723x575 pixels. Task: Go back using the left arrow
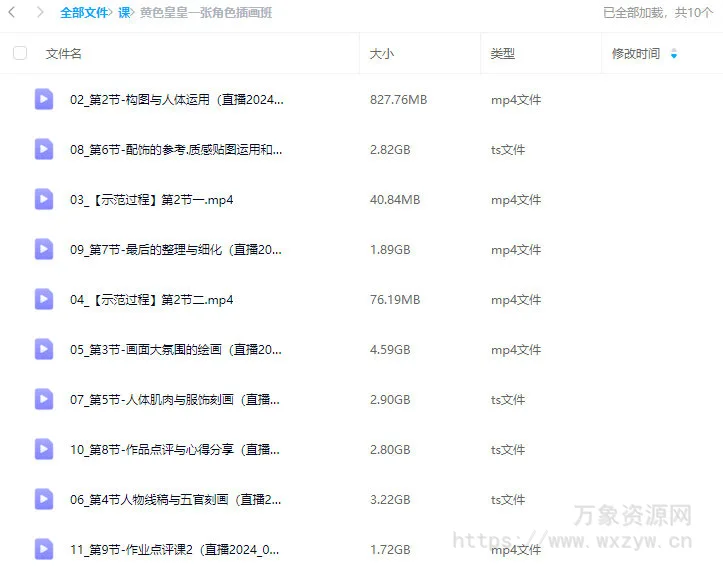click(x=12, y=13)
